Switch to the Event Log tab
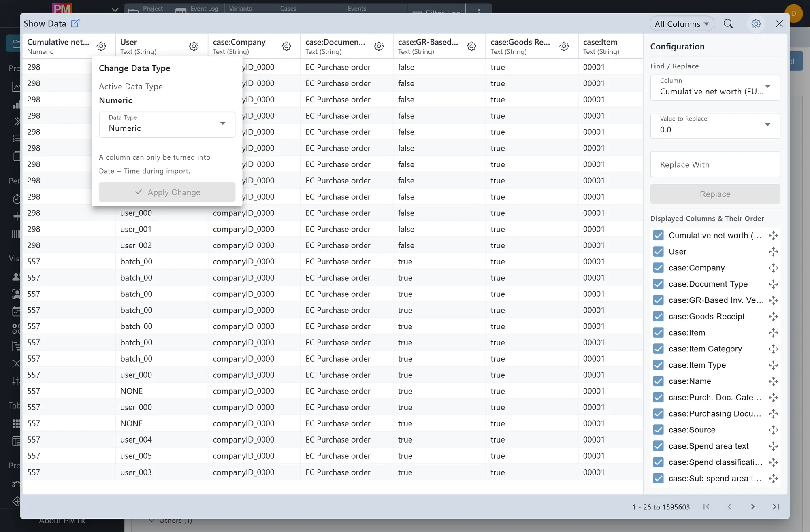This screenshot has width=810, height=532. point(197,9)
